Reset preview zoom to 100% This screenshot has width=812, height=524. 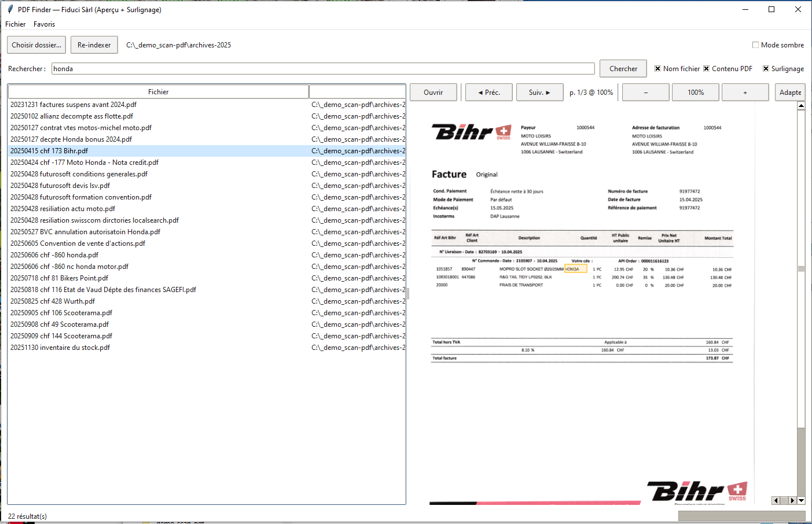(x=695, y=91)
